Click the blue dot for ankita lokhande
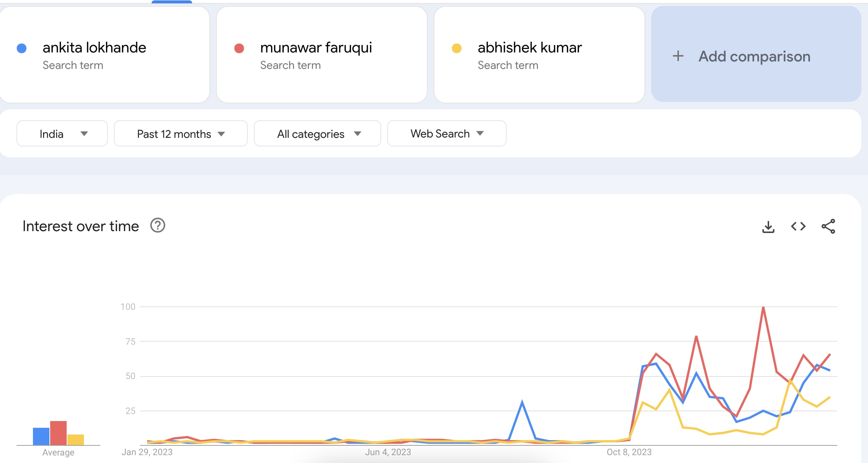The height and width of the screenshot is (463, 868). coord(22,48)
